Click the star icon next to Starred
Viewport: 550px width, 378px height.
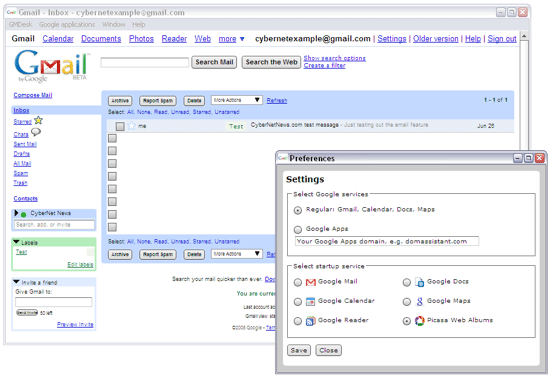[x=38, y=120]
